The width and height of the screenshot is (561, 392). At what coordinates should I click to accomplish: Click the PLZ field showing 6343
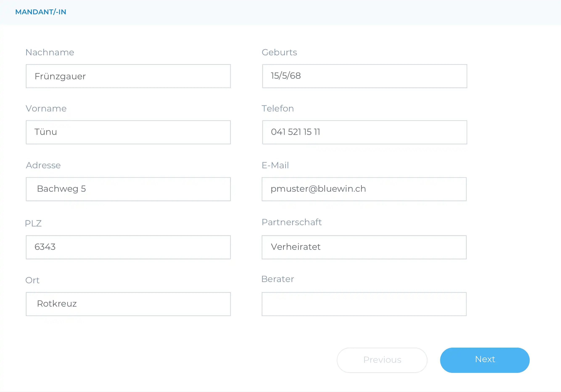coord(128,247)
